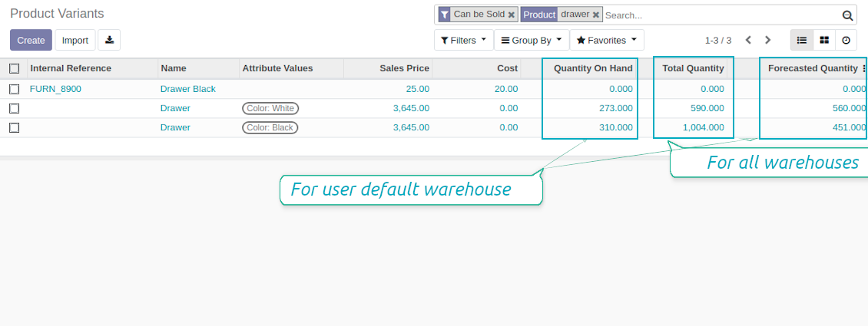868x326 pixels.
Task: Open the FURN_8900 reference record
Action: click(x=55, y=89)
